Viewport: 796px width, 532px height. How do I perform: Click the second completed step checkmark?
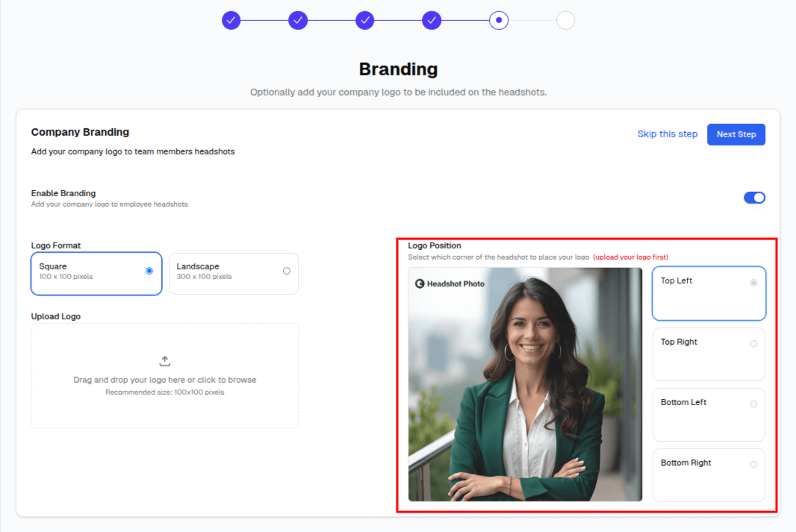298,20
